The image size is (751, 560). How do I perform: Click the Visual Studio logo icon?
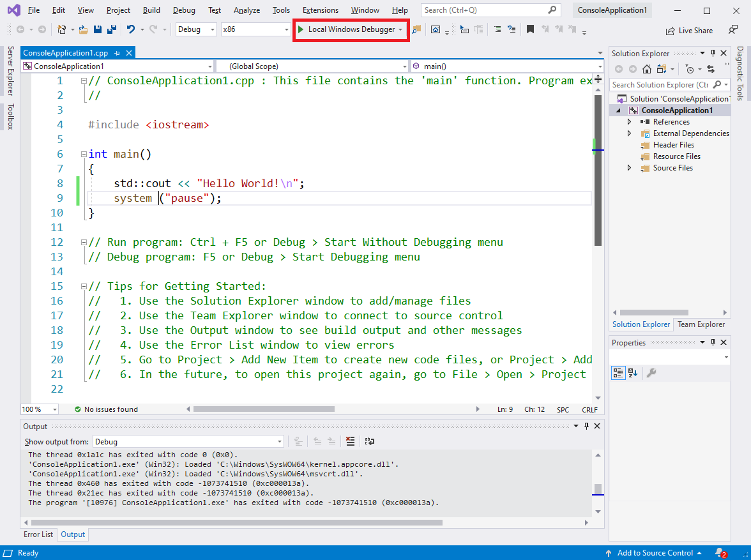coord(14,10)
